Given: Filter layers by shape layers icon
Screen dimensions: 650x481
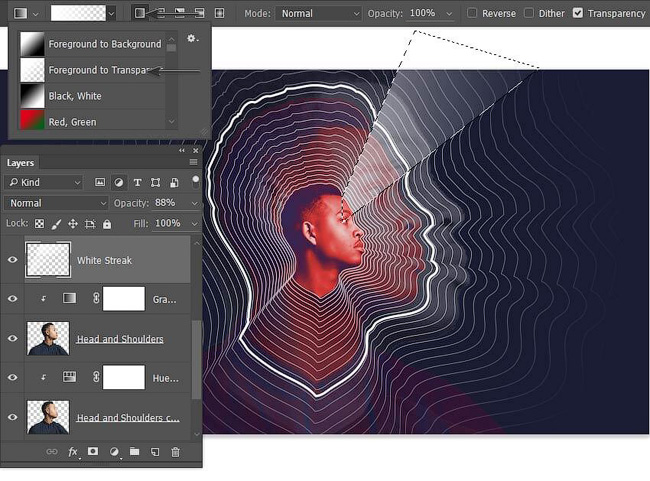Looking at the screenshot, I should pyautogui.click(x=155, y=182).
